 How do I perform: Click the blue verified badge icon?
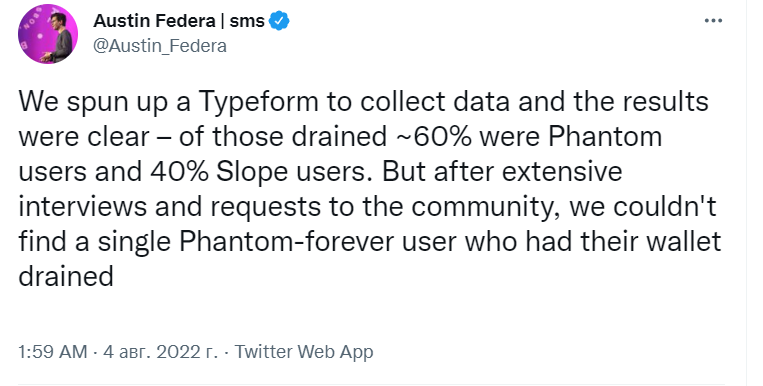click(279, 21)
